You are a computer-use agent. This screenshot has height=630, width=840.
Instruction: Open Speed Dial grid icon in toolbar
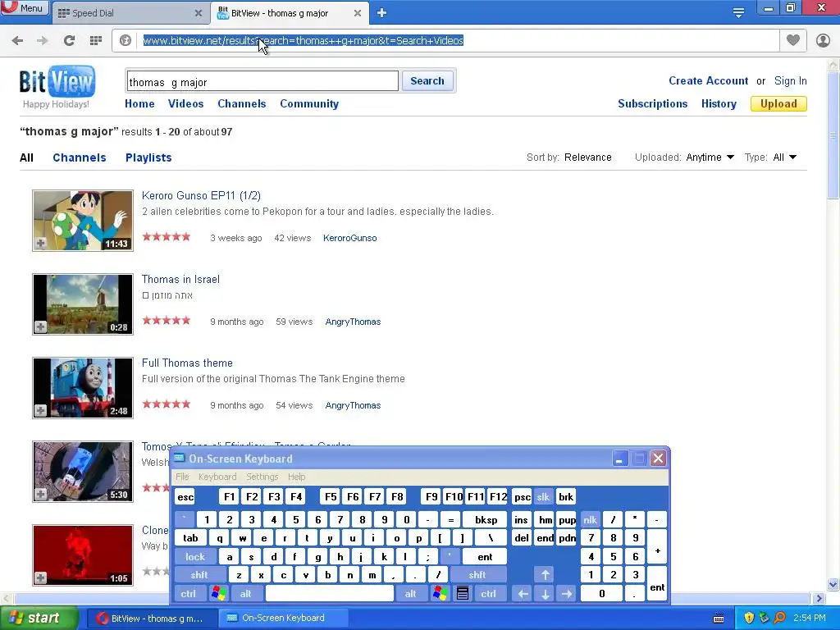96,41
